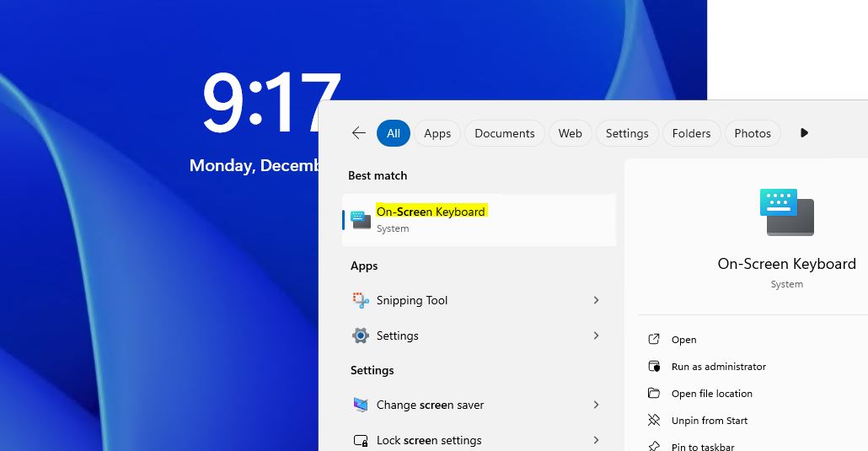Image resolution: width=868 pixels, height=451 pixels.
Task: Click the Monday date on the lock screen
Action: coord(255,166)
